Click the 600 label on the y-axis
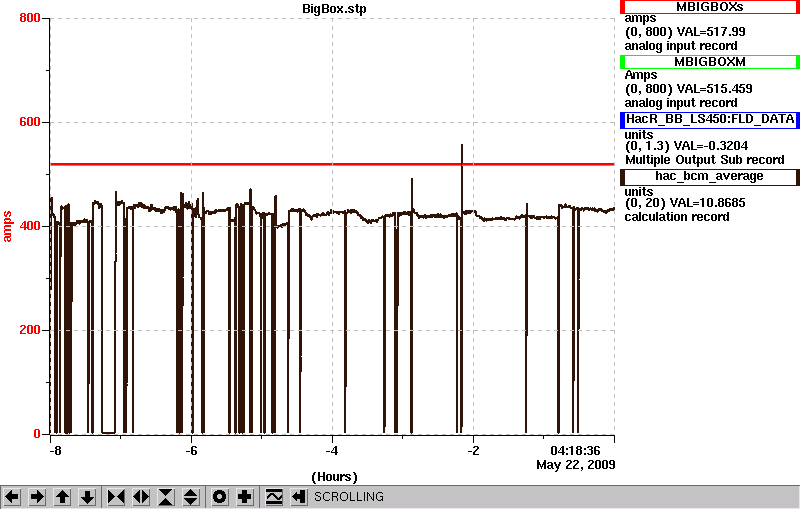 [30, 122]
